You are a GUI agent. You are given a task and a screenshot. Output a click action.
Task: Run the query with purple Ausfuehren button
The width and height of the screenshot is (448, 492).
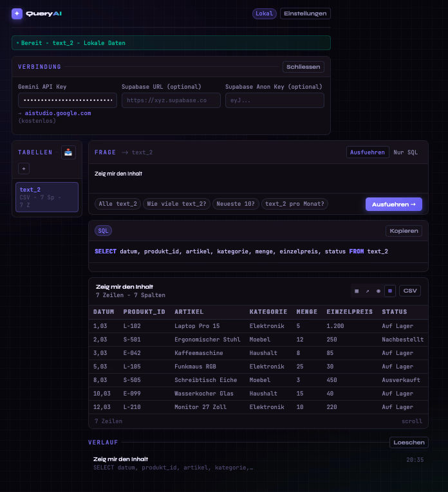[394, 205]
